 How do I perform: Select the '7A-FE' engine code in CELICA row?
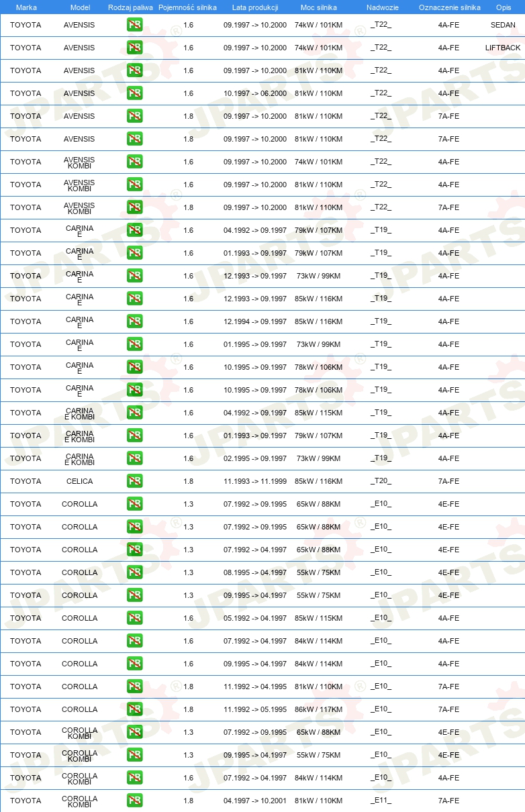(448, 481)
